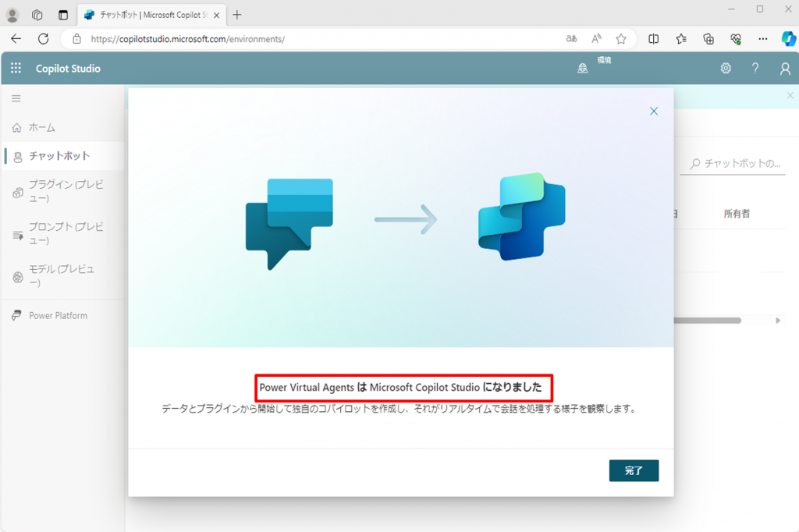Click the horizontal scrollbar thumb in the list
Image resolution: width=799 pixels, height=532 pixels.
pos(707,321)
